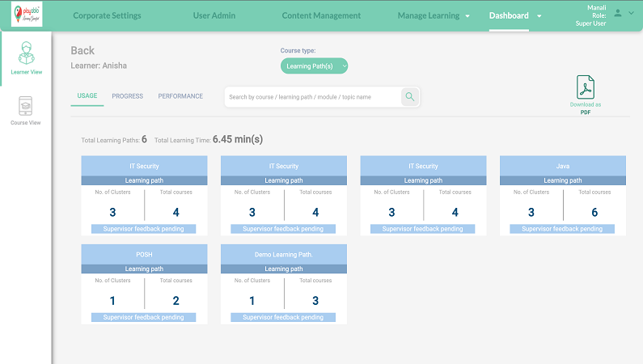Expand the Dashboard dropdown arrow
Screen dimensions: 643x364
(537, 16)
